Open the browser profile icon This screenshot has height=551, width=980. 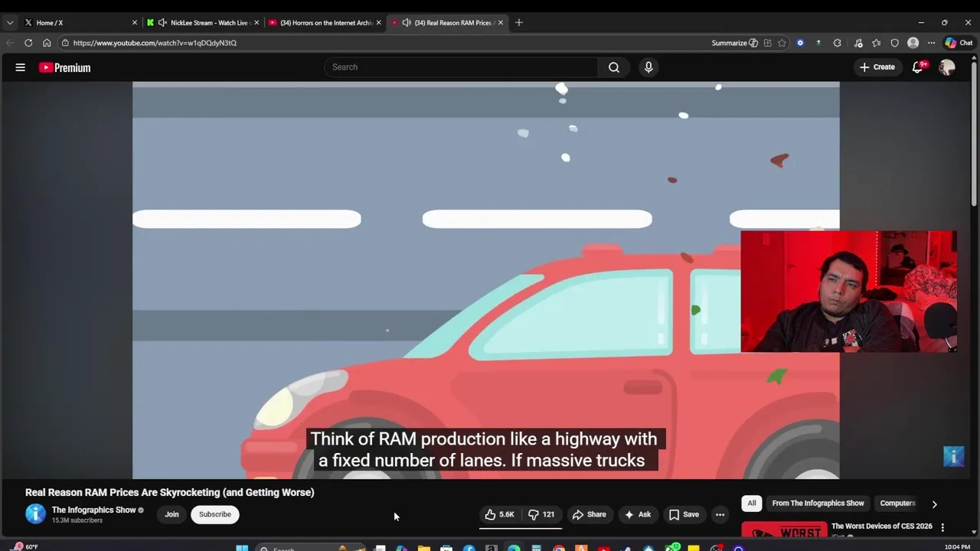pyautogui.click(x=913, y=43)
